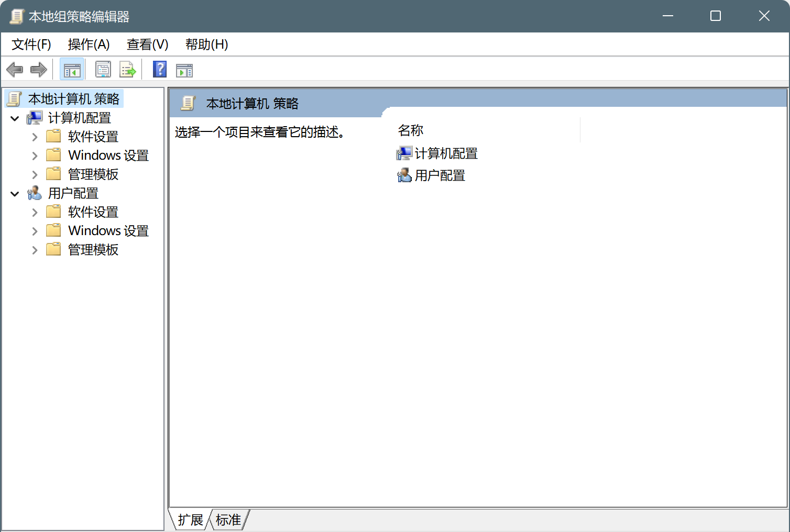The width and height of the screenshot is (790, 532).
Task: Toggle the Show/Hide Console Tree icon
Action: coord(72,70)
